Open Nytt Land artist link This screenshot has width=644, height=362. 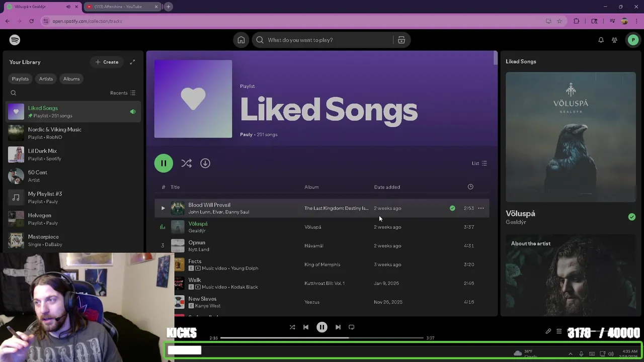point(198,249)
